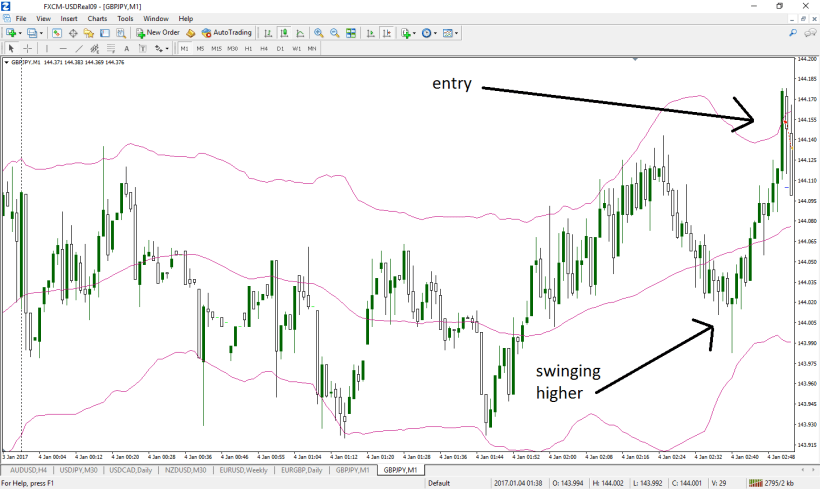Open MetaEditor yellow book icon
This screenshot has width=820, height=489.
(191, 33)
